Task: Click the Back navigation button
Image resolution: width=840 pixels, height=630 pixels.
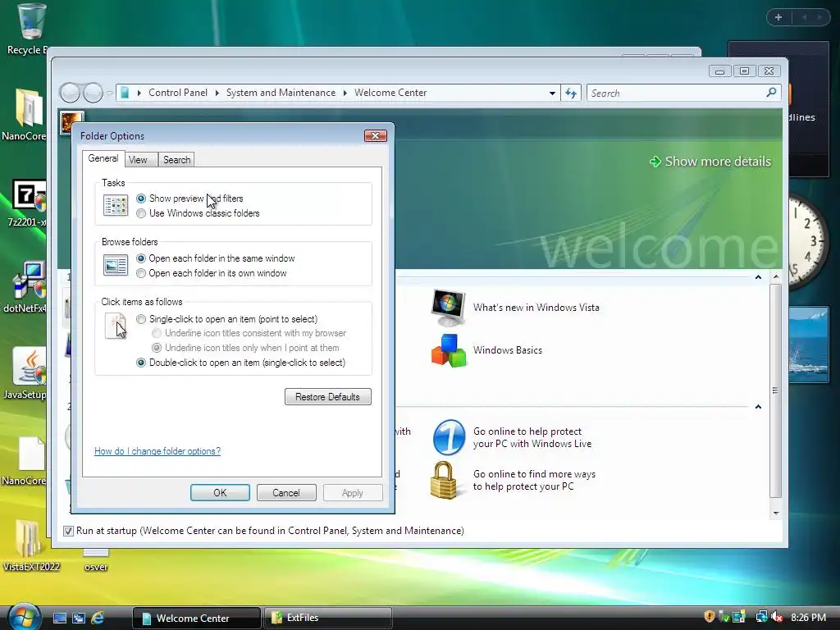Action: tap(70, 94)
